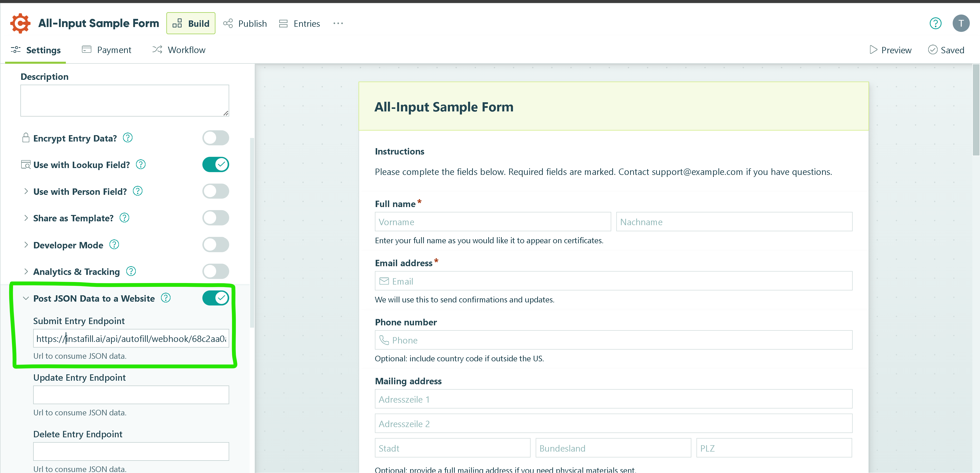
Task: Expand the Use with Person Field section
Action: [x=26, y=191]
